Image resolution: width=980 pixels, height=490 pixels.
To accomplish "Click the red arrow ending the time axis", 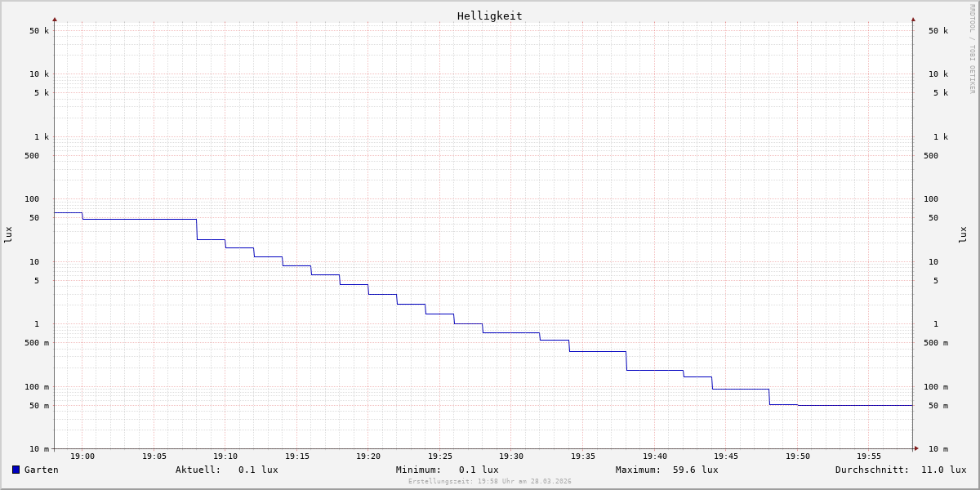I will point(916,448).
